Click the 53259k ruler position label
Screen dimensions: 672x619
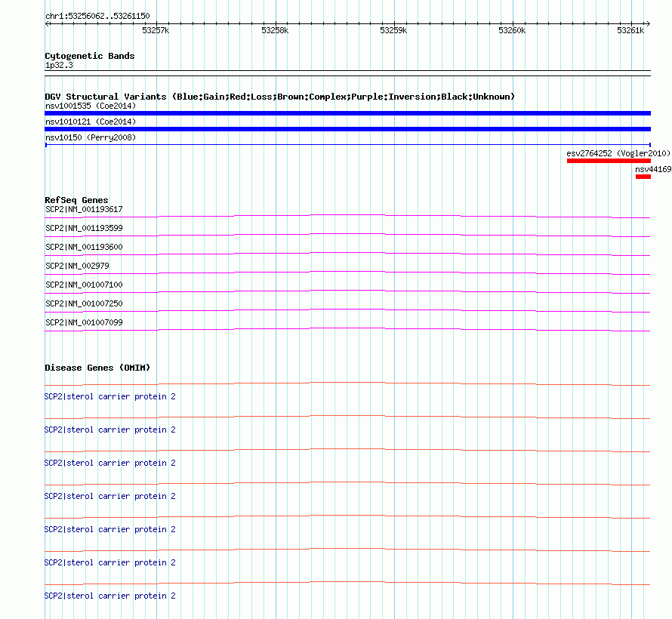(x=393, y=30)
